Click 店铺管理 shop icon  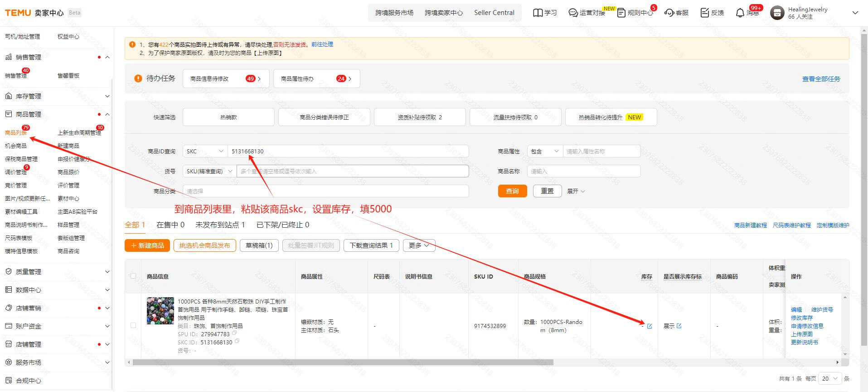tap(9, 344)
